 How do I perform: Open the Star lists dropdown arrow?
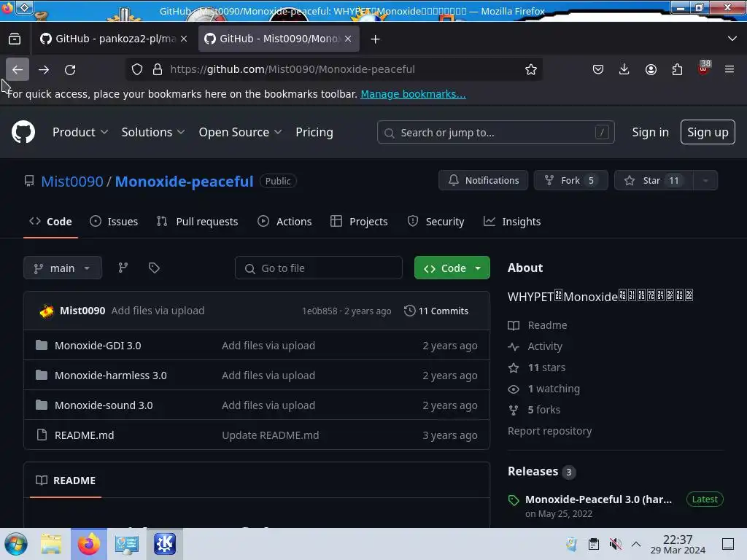pyautogui.click(x=705, y=181)
